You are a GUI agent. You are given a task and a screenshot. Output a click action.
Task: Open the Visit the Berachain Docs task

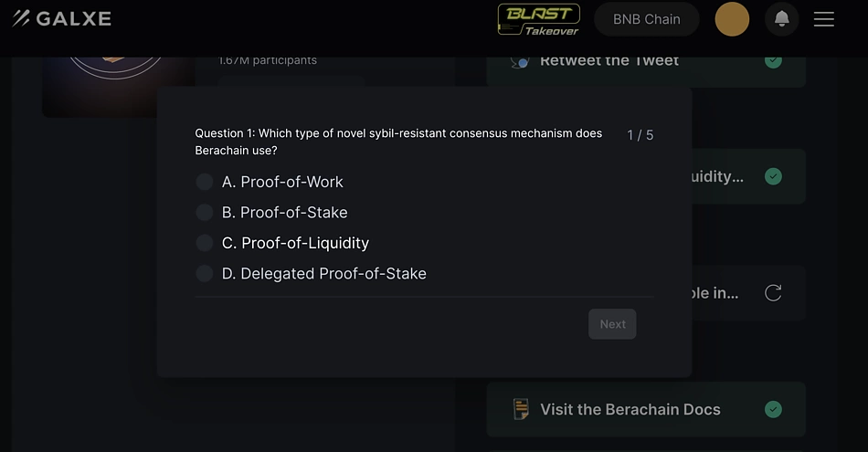pos(646,409)
